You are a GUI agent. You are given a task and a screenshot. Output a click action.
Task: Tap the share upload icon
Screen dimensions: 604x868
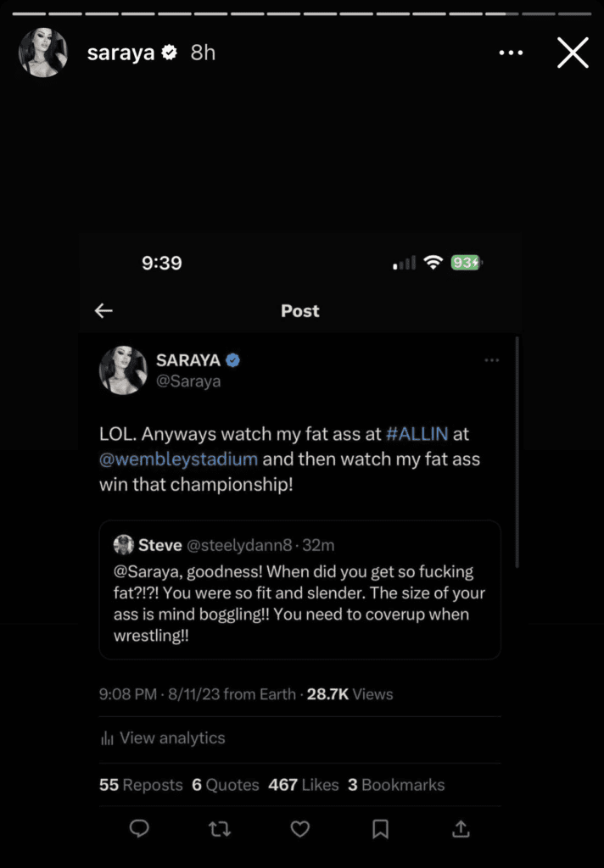point(461,828)
